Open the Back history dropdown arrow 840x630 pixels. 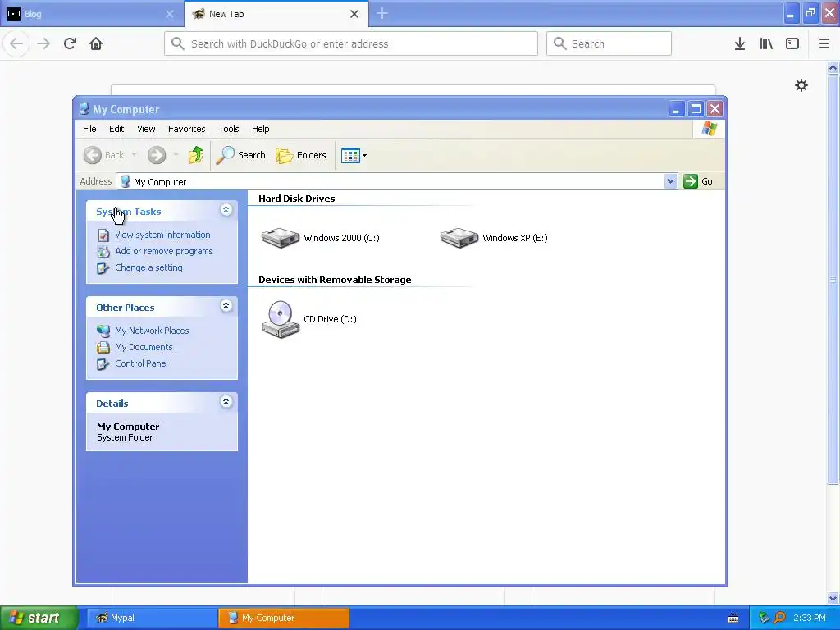pyautogui.click(x=134, y=155)
